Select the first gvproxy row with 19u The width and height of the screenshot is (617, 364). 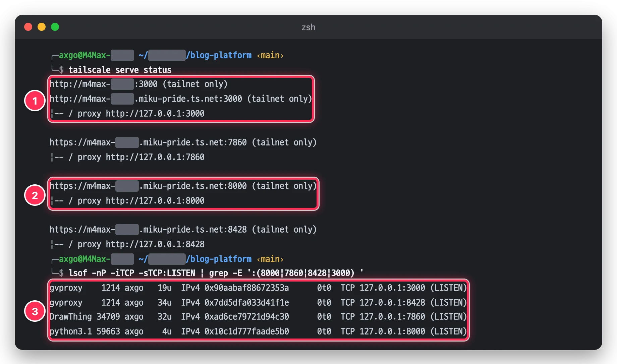click(x=258, y=288)
